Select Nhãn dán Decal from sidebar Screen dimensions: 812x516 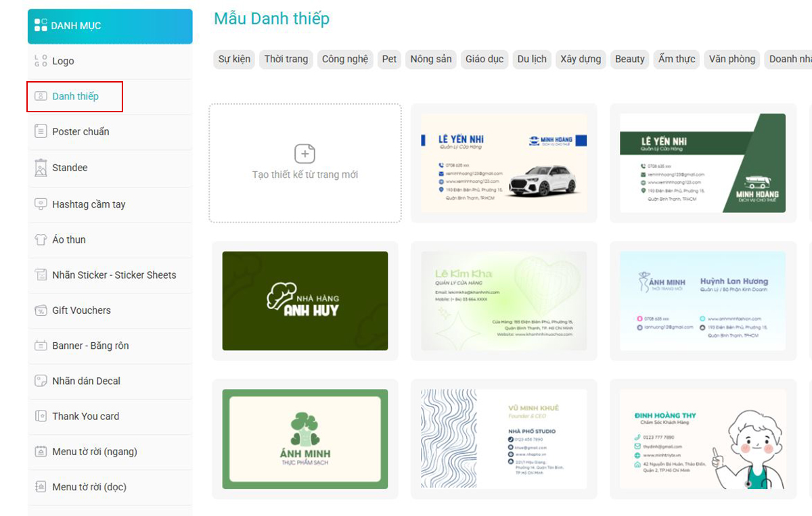coord(86,381)
